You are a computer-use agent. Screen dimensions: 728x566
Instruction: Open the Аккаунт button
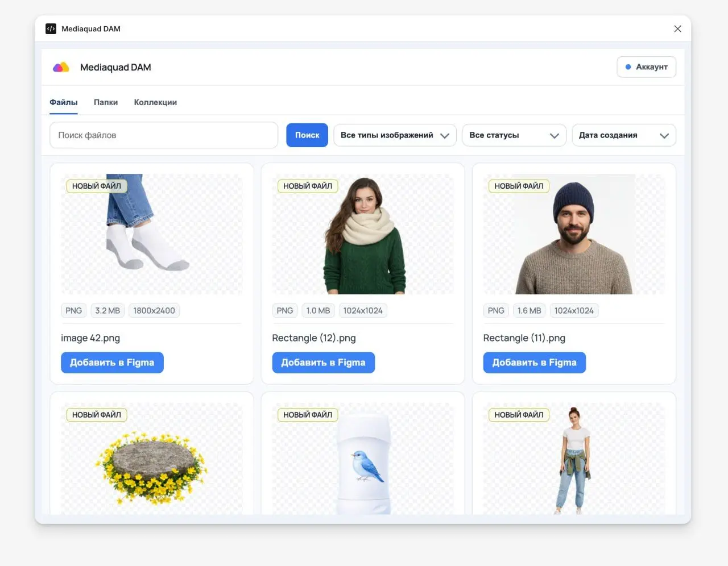coord(646,67)
